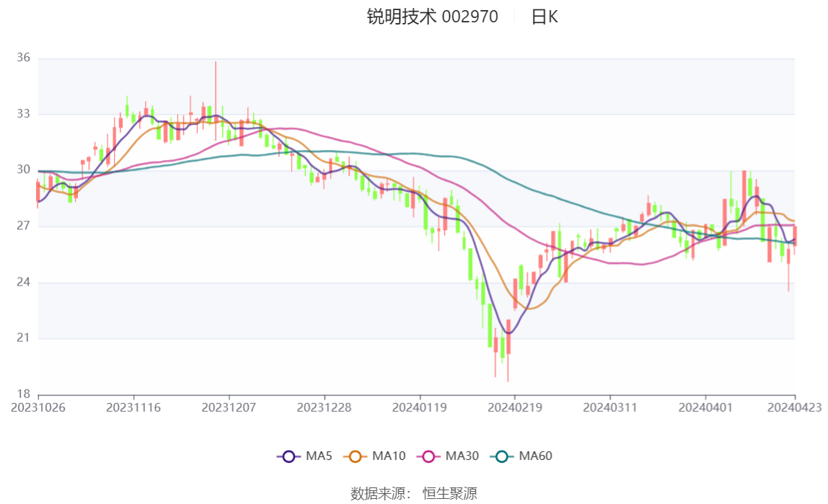Click the lowest red candle near 20240219

pyautogui.click(x=508, y=337)
